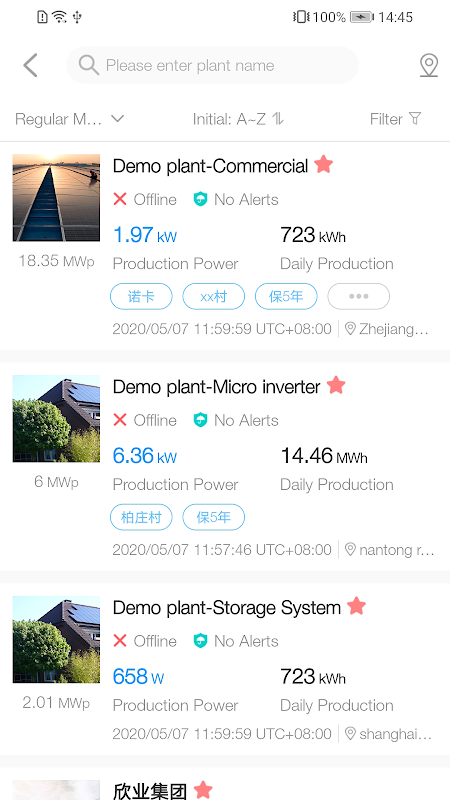Show more tags with ellipsis chip

tap(359, 296)
